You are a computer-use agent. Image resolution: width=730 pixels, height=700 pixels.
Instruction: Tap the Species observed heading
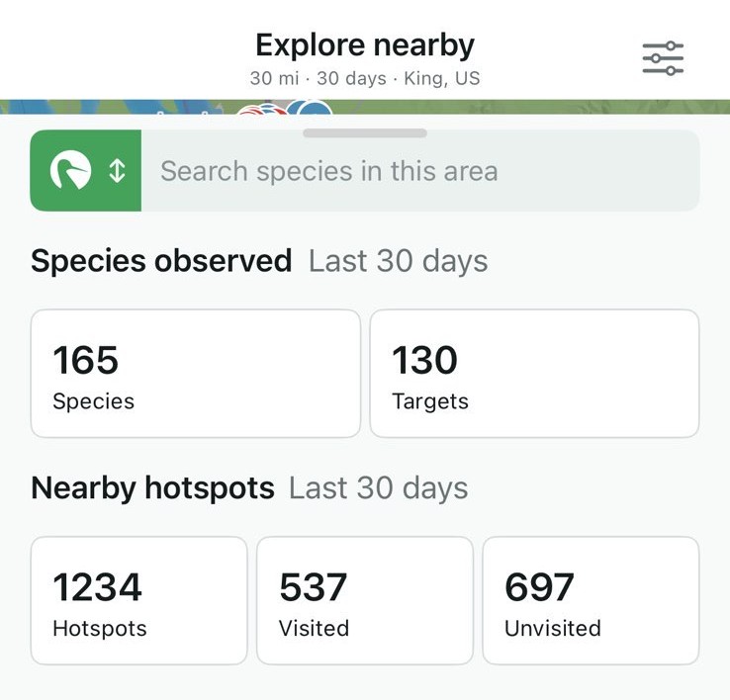[x=161, y=261]
